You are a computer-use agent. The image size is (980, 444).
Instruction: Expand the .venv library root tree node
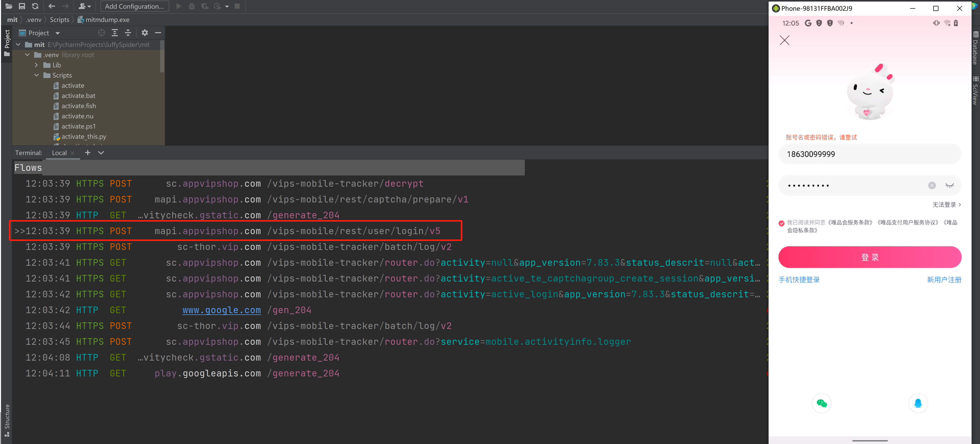click(28, 54)
